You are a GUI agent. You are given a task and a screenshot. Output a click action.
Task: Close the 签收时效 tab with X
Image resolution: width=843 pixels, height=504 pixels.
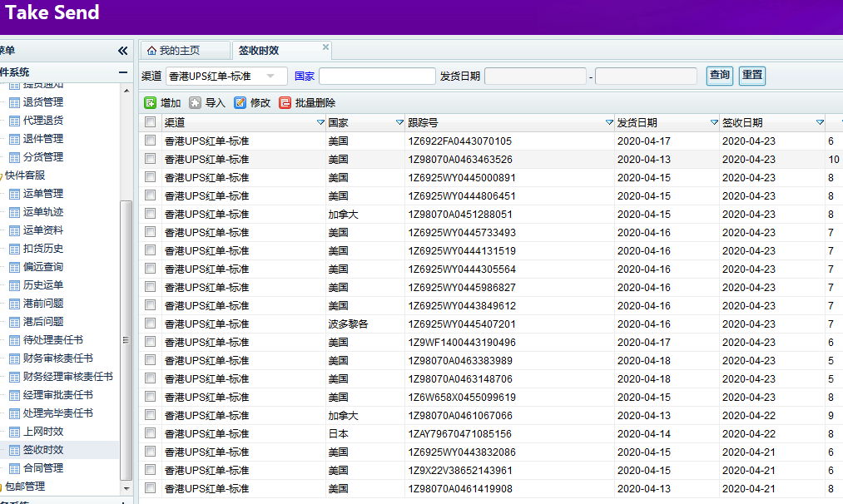(325, 47)
